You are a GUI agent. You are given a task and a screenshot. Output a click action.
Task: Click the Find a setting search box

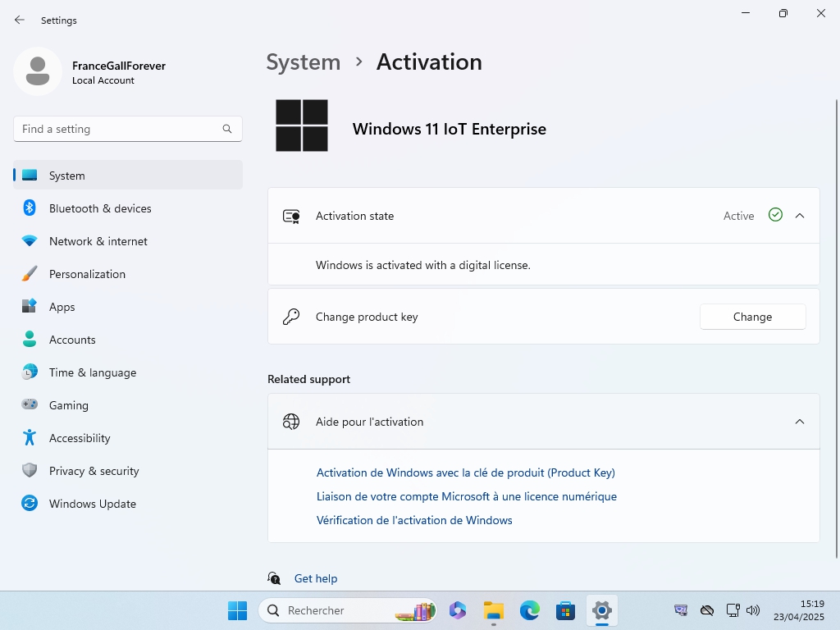pyautogui.click(x=119, y=129)
